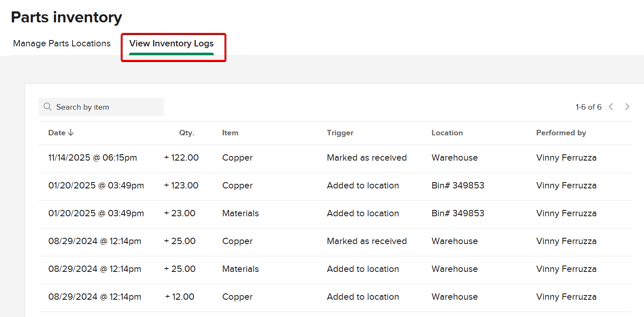Focus the Search by item field
Viewport: 644px width, 317px height.
pyautogui.click(x=105, y=107)
